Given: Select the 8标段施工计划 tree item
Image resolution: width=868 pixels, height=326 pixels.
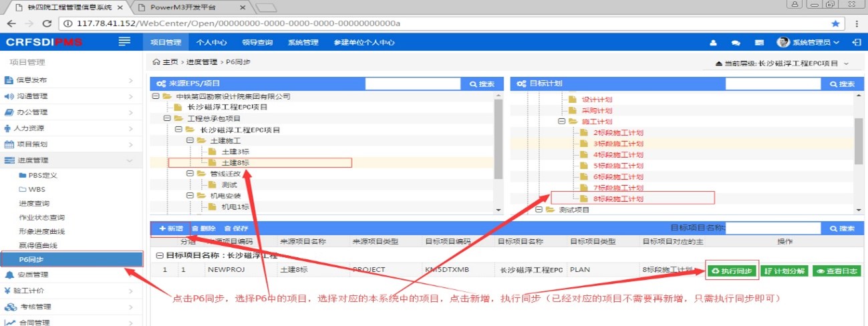Looking at the screenshot, I should pyautogui.click(x=618, y=198).
